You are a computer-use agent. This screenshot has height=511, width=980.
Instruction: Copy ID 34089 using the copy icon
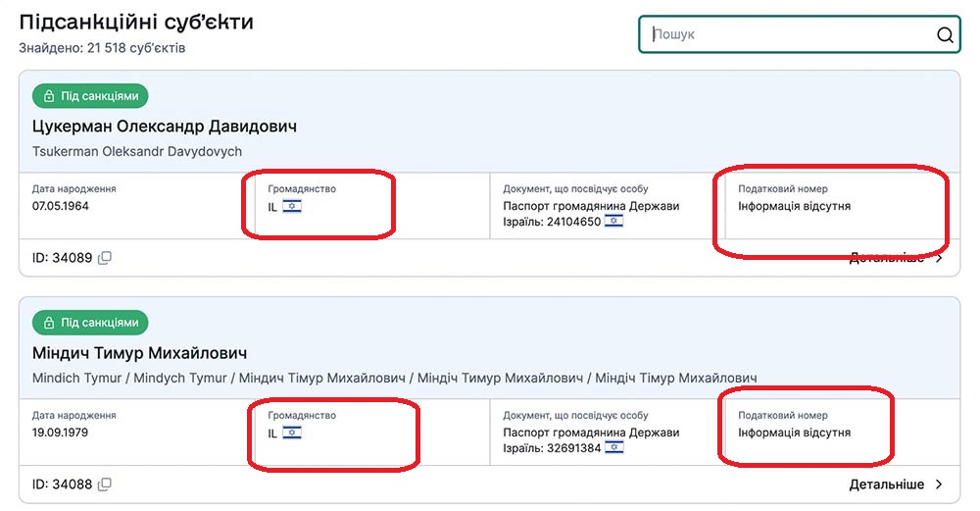pos(105,258)
